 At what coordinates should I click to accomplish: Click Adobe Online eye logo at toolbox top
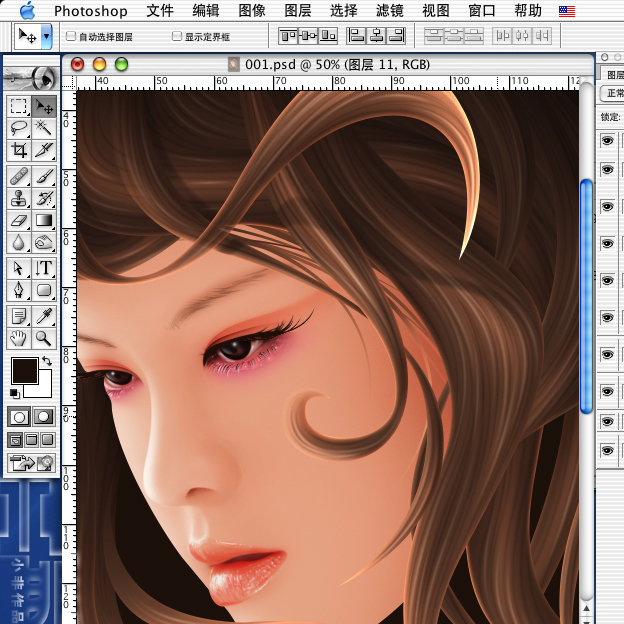(x=31, y=78)
